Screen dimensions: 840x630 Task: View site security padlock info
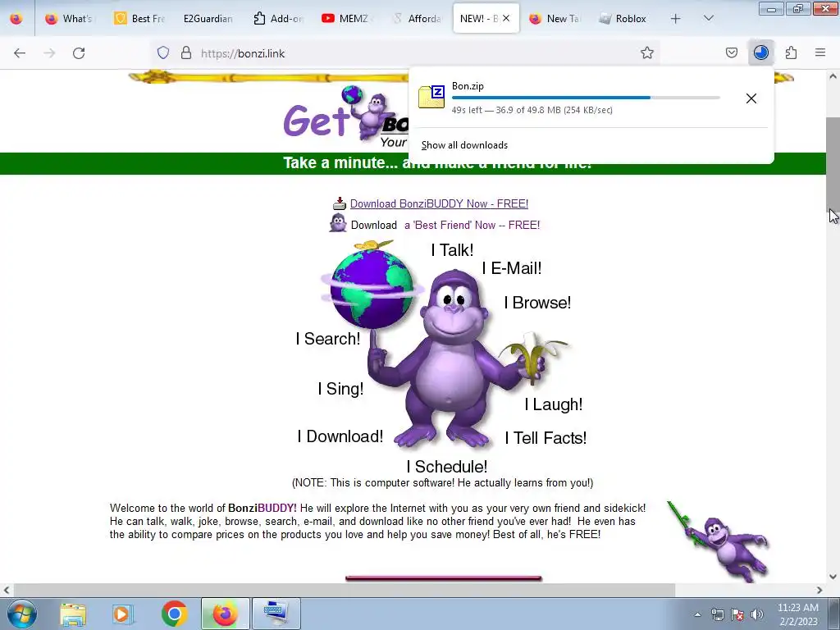(x=186, y=53)
